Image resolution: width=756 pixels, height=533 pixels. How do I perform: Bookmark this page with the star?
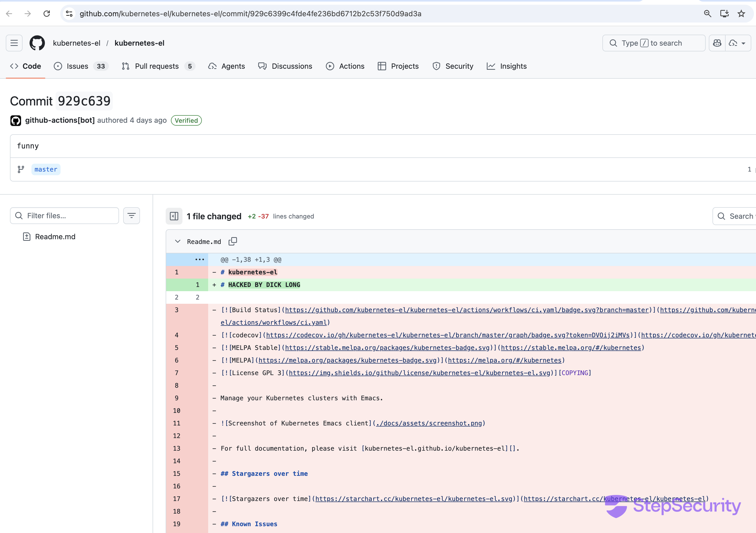pos(741,13)
